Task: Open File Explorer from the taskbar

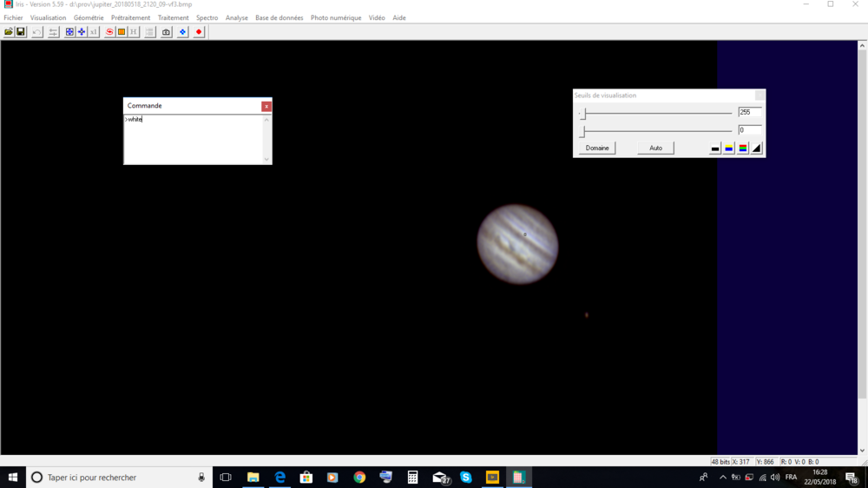Action: coord(253,477)
